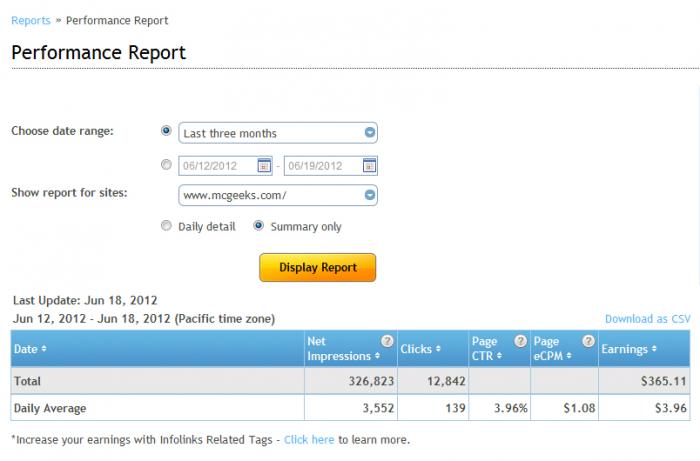Click help icon for Net Impressions column

pos(387,341)
